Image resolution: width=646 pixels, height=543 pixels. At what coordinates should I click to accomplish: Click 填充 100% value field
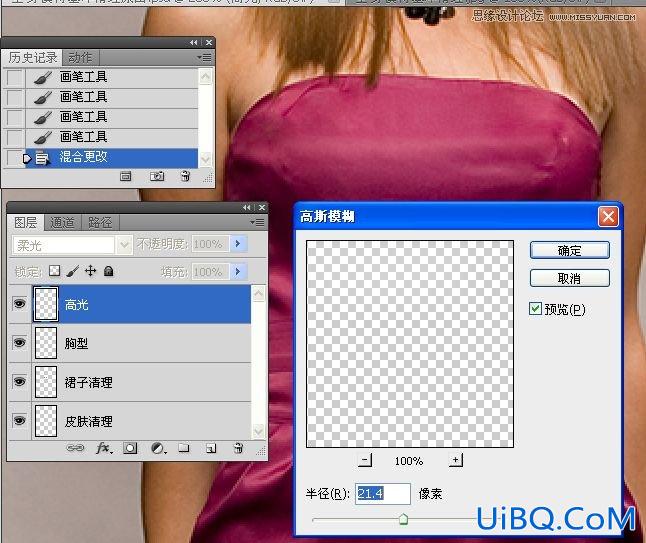coord(210,272)
